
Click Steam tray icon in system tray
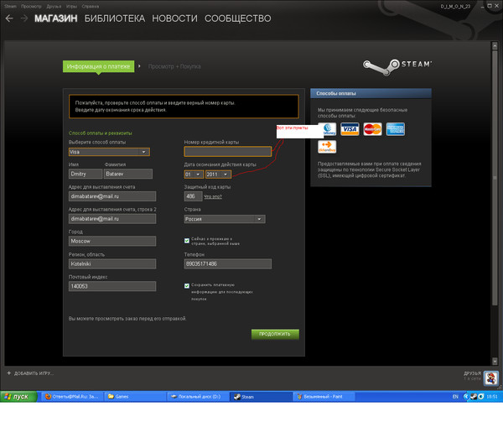(x=474, y=397)
